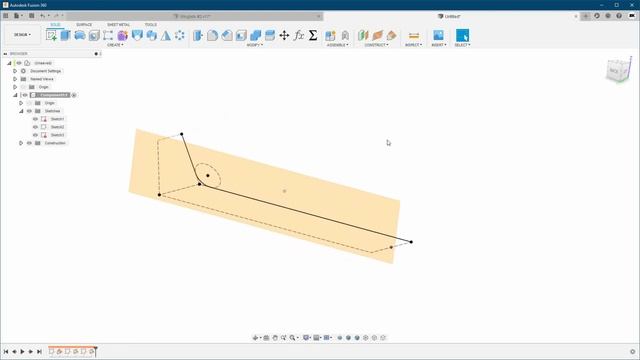This screenshot has height=360, width=640.
Task: Select the Move/Copy arrows icon
Action: tap(284, 35)
